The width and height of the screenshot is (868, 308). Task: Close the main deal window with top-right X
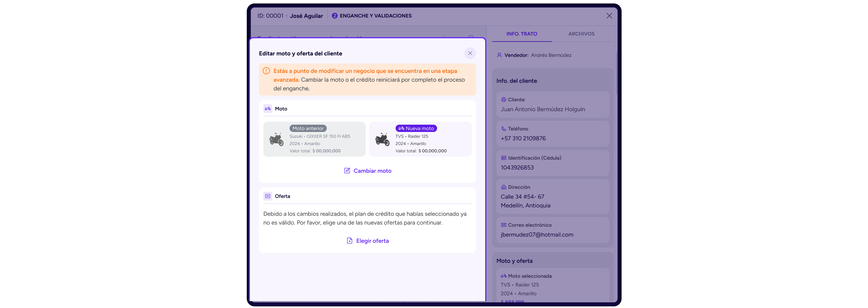pyautogui.click(x=609, y=16)
